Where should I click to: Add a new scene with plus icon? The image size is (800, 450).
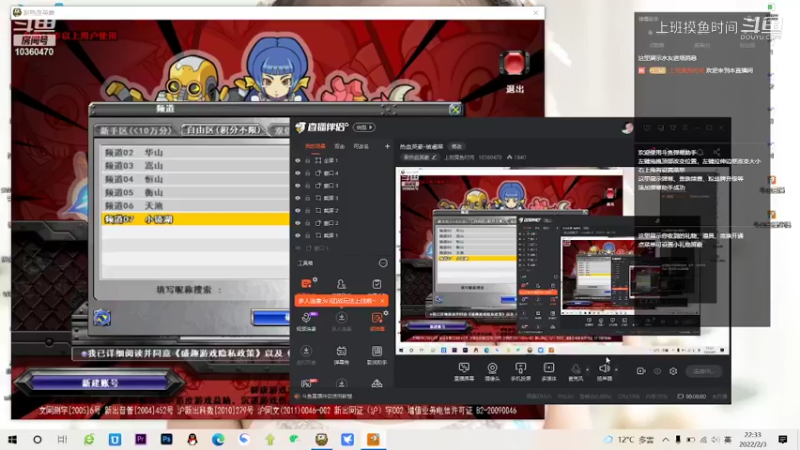click(x=387, y=146)
